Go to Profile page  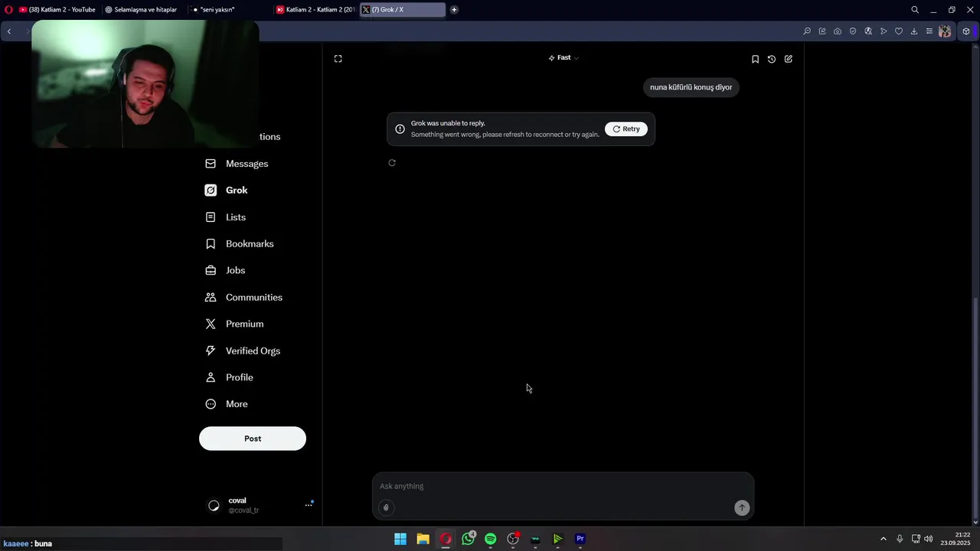pyautogui.click(x=229, y=377)
